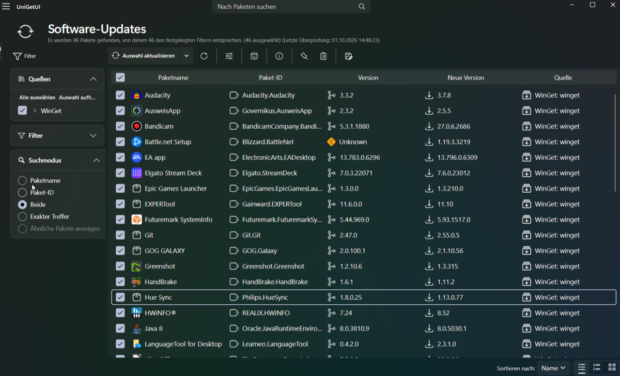
Task: Click HandBrake version 1.6.1
Action: pos(346,282)
